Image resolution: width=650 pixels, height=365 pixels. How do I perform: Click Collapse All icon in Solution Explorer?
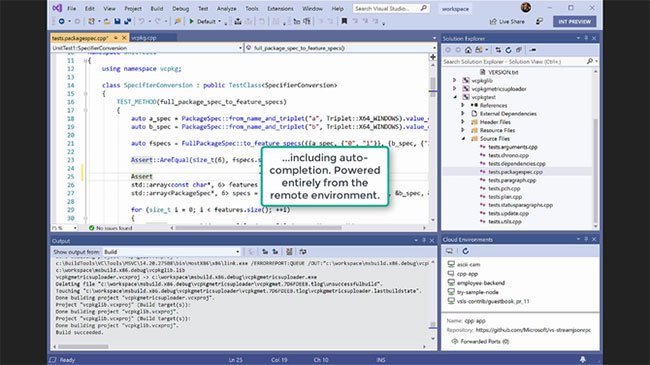click(519, 50)
